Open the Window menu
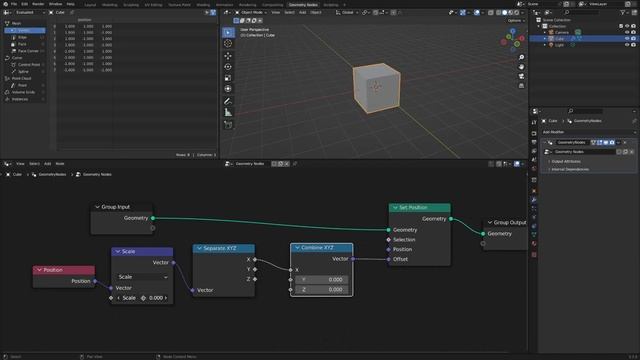Screen dimensions: 640x360 (x=56, y=4)
